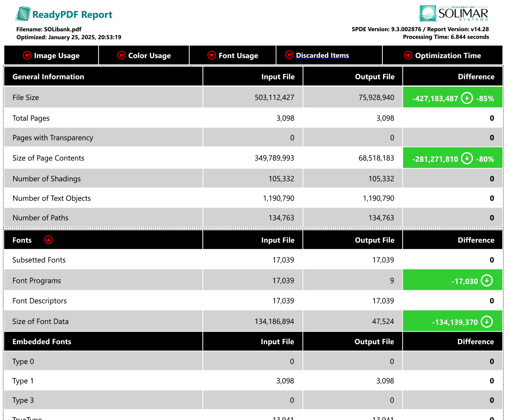Click the Size of Page Contents decrease icon
506x420 pixels.
(x=467, y=158)
